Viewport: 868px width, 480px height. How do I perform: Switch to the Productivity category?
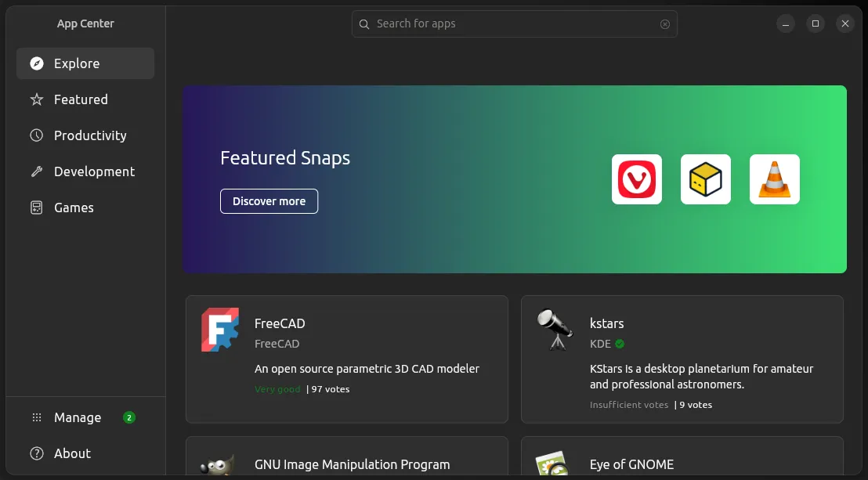pyautogui.click(x=90, y=135)
